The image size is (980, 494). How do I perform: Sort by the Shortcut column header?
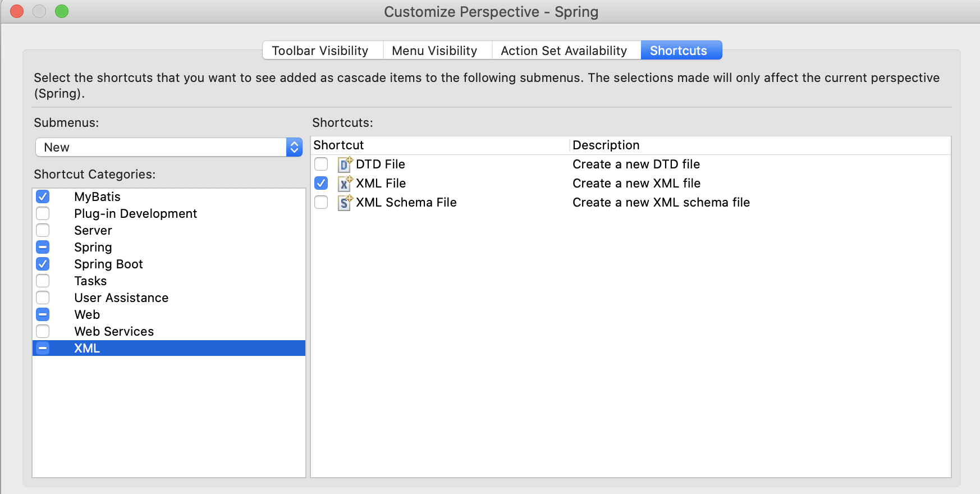441,145
